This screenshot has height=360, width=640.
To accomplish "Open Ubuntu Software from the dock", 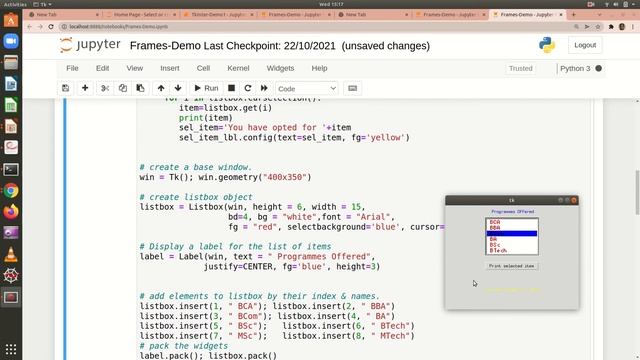I will (11, 20).
